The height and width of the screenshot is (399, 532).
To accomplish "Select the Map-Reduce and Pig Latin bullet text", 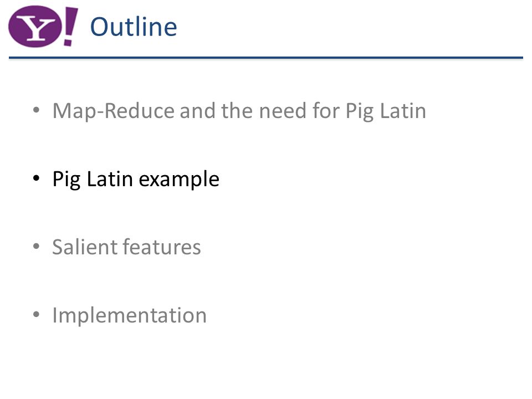I will (239, 111).
